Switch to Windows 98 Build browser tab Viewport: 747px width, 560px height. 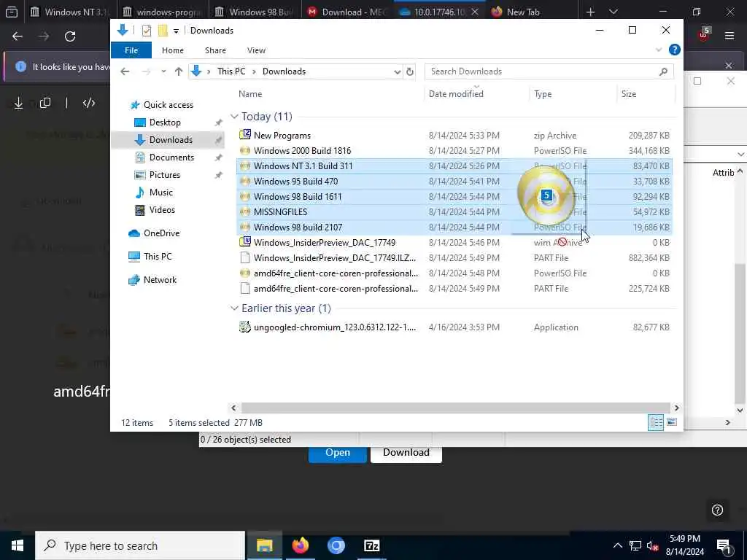click(x=253, y=12)
